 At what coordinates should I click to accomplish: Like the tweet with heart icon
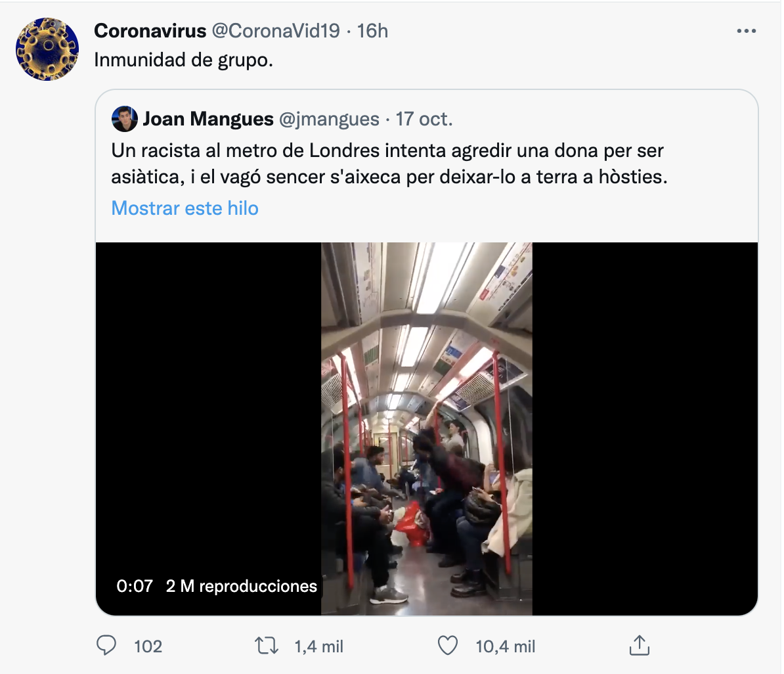point(448,646)
